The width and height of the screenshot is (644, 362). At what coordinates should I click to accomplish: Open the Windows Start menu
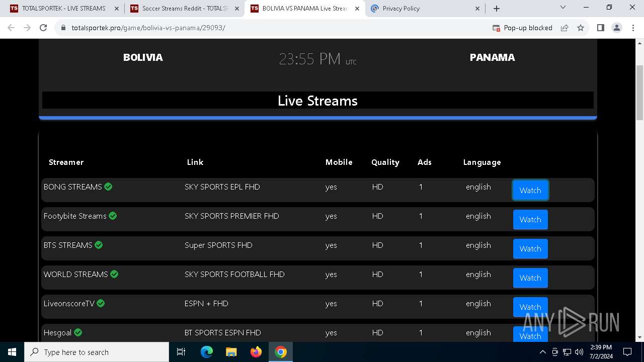coord(12,352)
